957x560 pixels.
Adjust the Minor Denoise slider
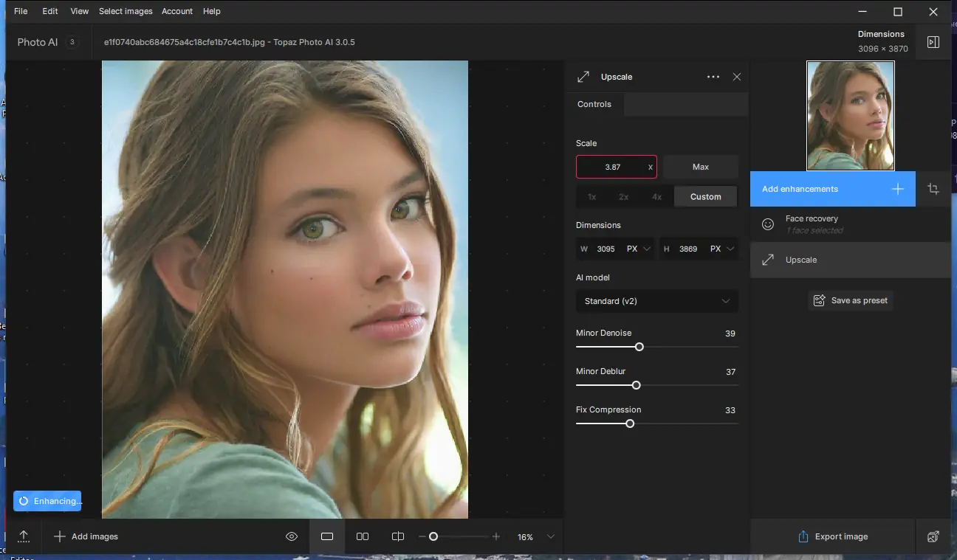tap(639, 347)
